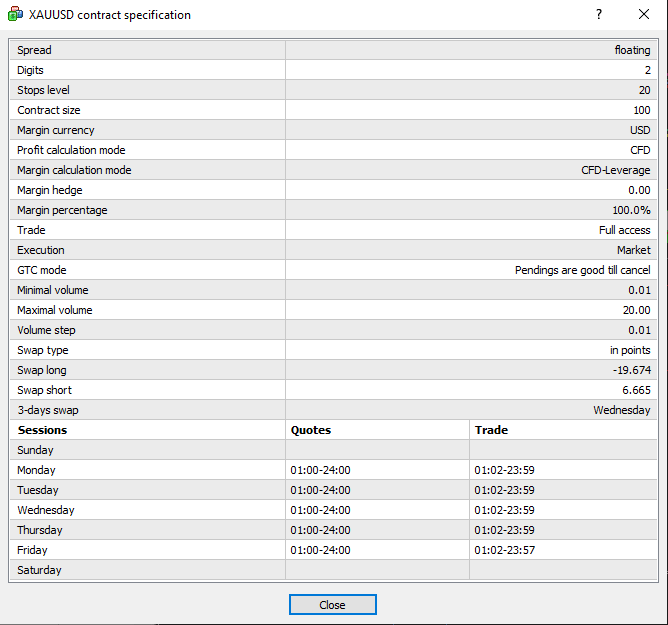Click the Sessions column header
The width and height of the screenshot is (668, 625).
tap(42, 430)
